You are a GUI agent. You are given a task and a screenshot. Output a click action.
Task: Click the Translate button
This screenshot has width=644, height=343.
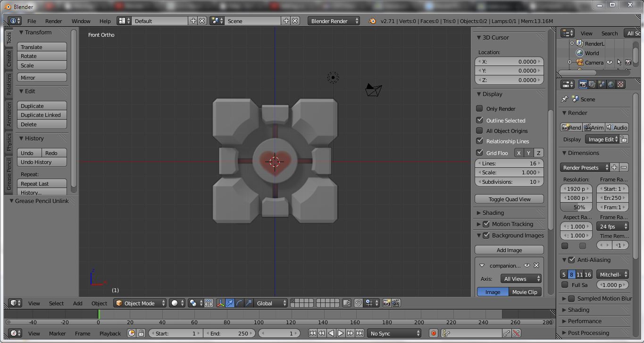(x=42, y=47)
